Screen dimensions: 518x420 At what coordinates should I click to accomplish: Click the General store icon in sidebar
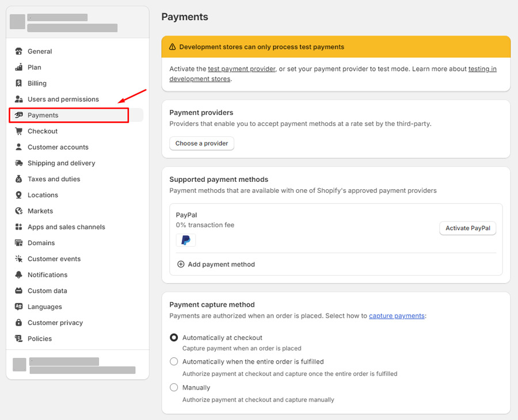(x=18, y=51)
